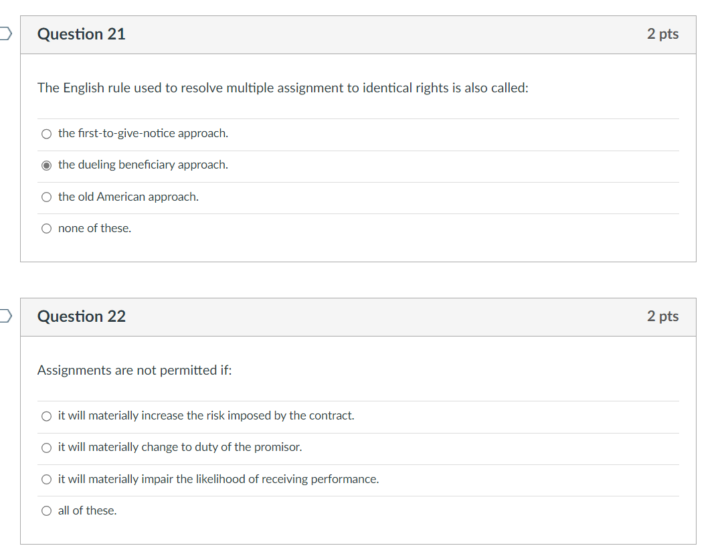Screen dimensions: 728x560
Task: Pick all of these for Question 22
Action: [x=46, y=510]
